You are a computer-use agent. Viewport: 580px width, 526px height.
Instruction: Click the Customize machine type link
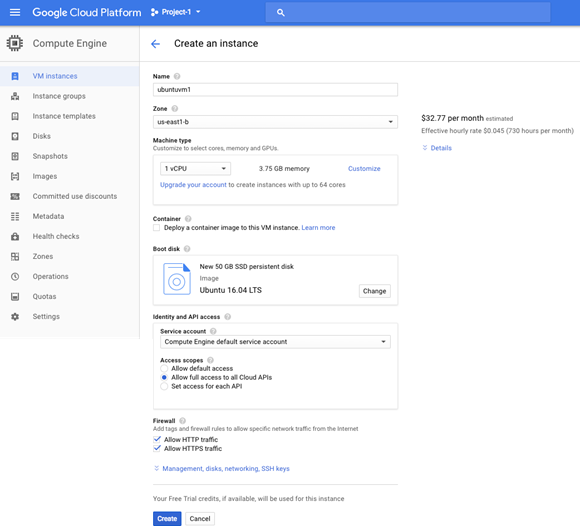click(364, 168)
